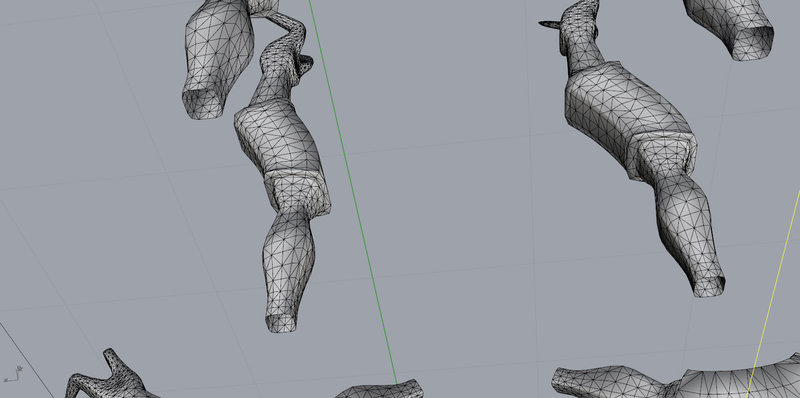The height and width of the screenshot is (398, 800).
Task: Select the chest section of central mesh figure
Action: (278, 135)
